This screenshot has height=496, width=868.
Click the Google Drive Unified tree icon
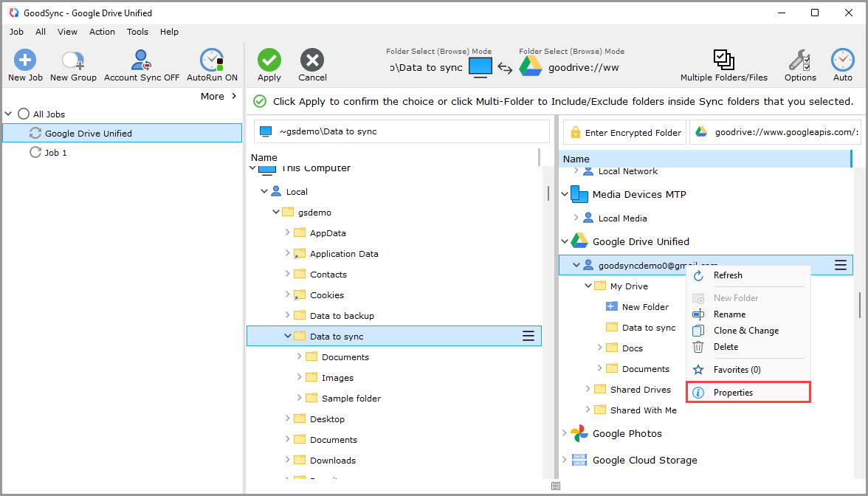579,241
